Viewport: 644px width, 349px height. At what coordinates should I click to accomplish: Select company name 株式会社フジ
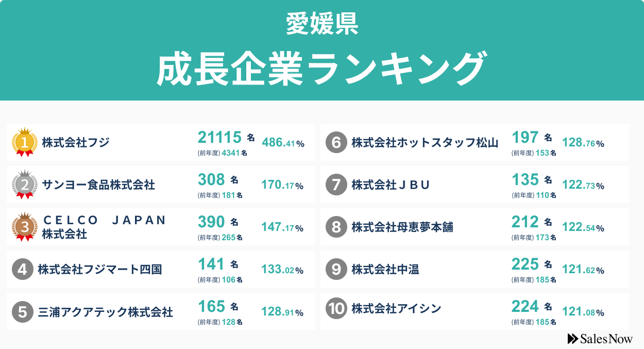tap(76, 142)
